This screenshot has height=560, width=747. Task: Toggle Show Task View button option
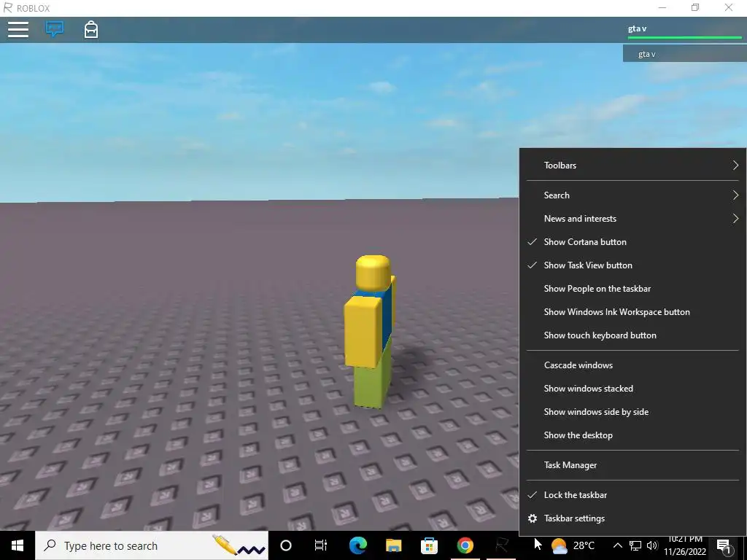[x=632, y=265]
